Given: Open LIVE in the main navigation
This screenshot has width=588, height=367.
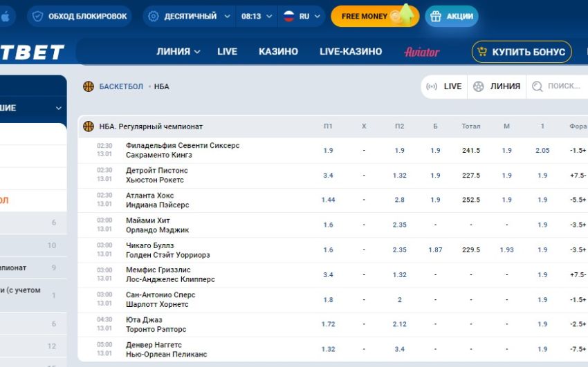Looking at the screenshot, I should click(228, 52).
